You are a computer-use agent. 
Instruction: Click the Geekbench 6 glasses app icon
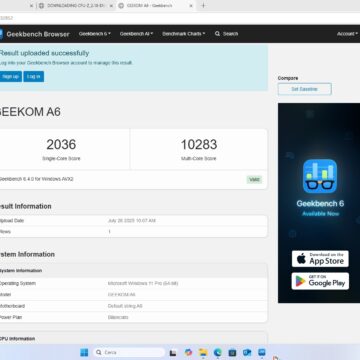click(320, 176)
